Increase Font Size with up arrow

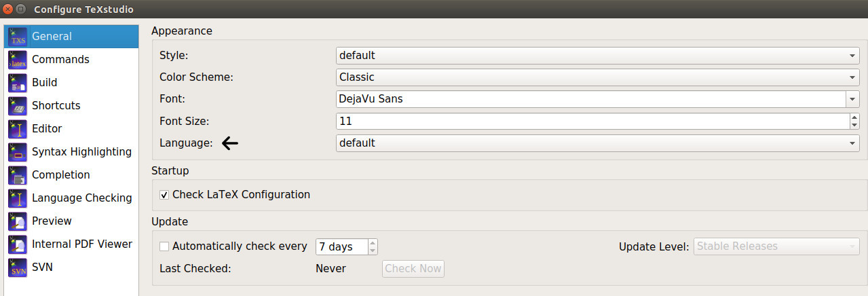854,117
